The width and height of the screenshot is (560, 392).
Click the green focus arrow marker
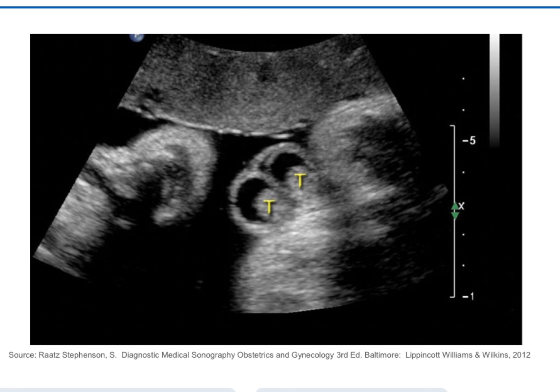click(x=455, y=211)
